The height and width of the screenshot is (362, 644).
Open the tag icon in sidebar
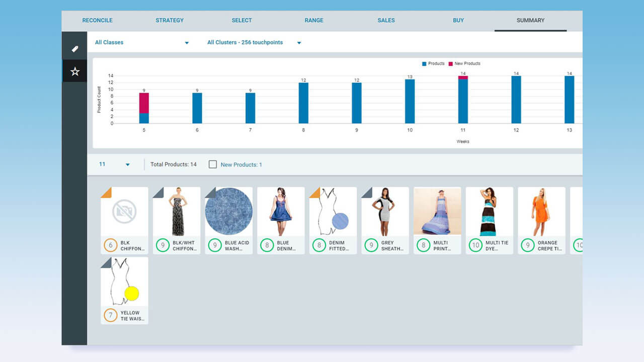coord(74,49)
